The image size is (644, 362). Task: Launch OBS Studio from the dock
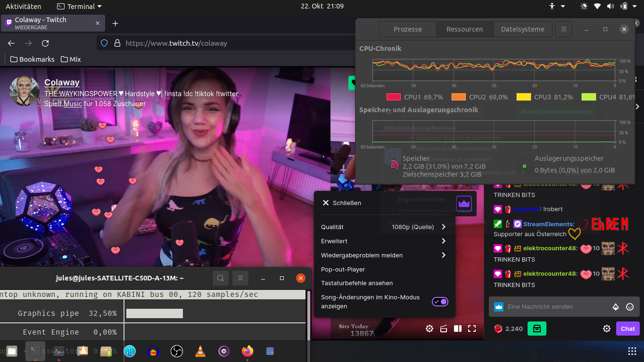pyautogui.click(x=177, y=351)
